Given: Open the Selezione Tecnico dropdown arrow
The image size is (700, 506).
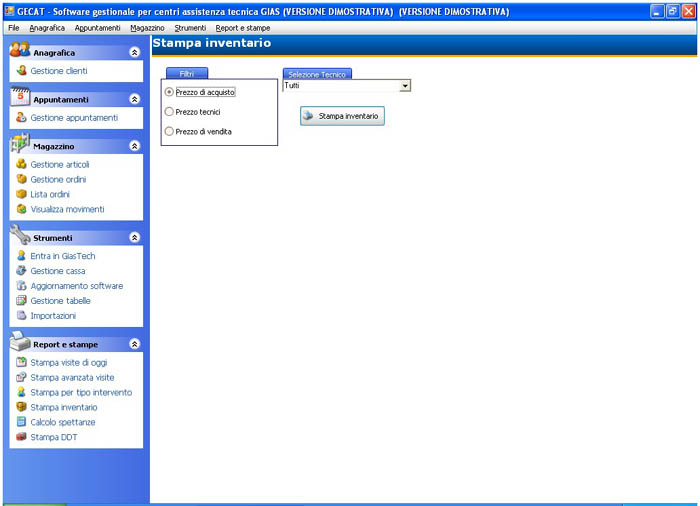Looking at the screenshot, I should click(405, 85).
